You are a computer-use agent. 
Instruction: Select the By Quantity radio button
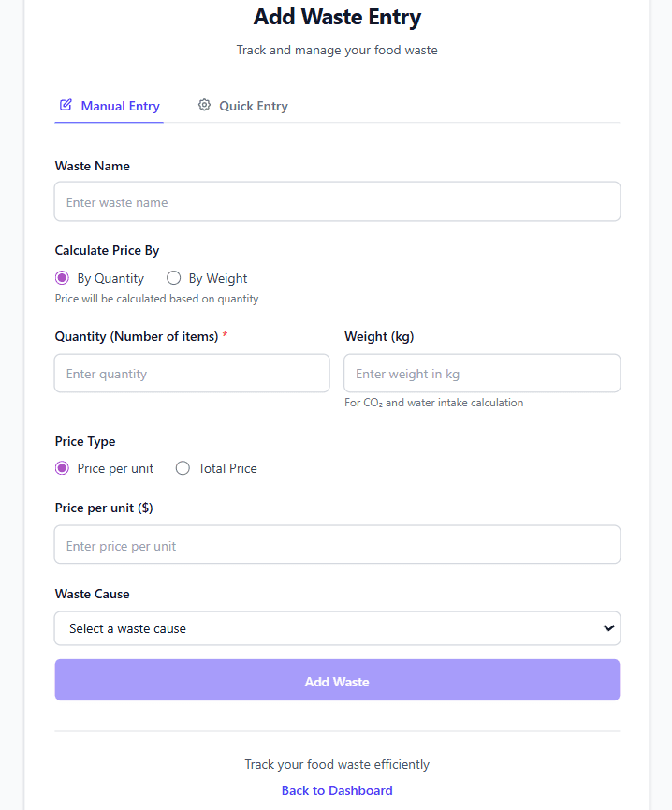(x=63, y=278)
